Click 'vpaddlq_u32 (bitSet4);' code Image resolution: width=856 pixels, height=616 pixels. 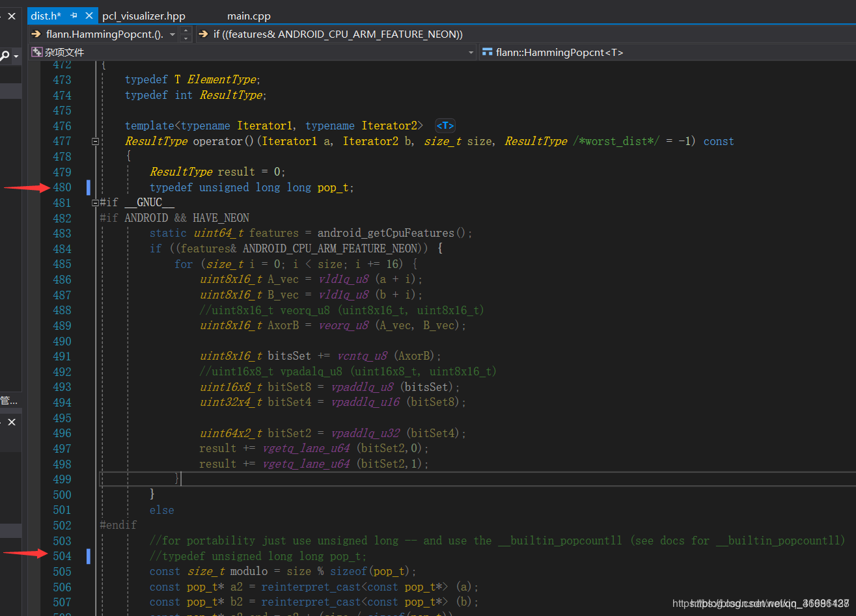(x=399, y=433)
